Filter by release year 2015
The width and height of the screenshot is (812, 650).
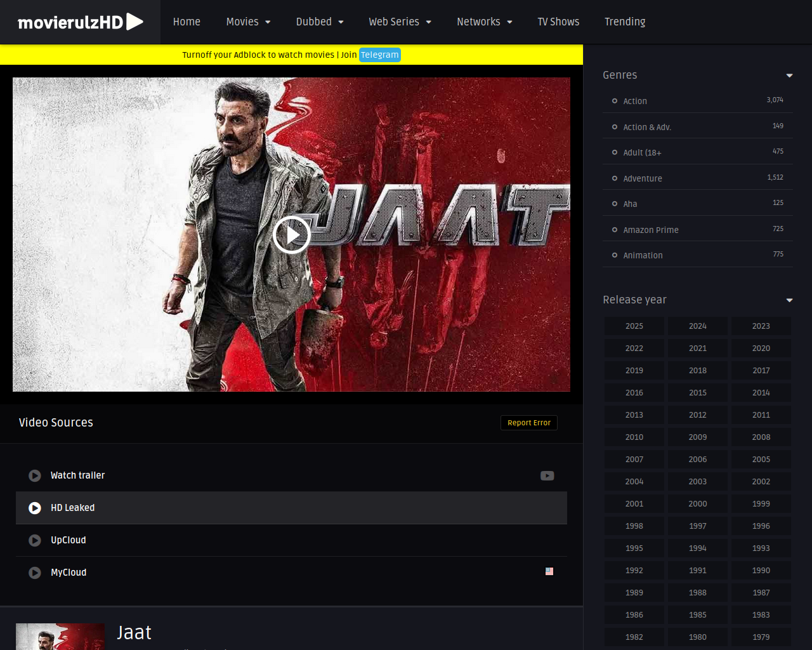coord(698,393)
